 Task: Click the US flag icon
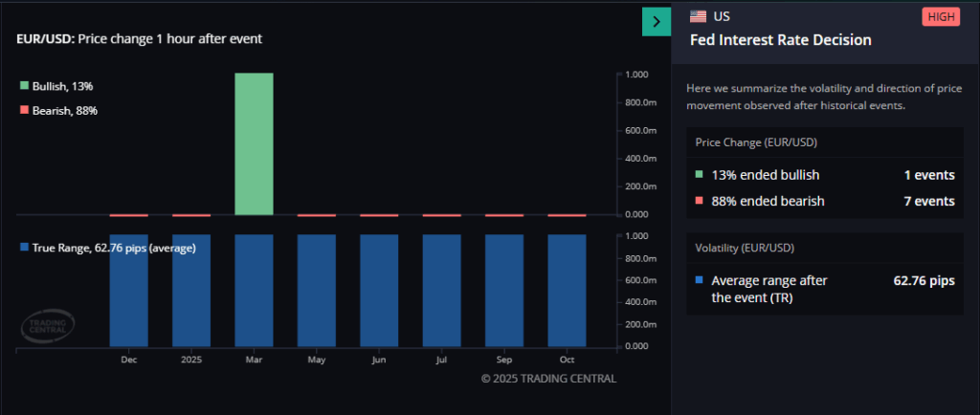[699, 16]
